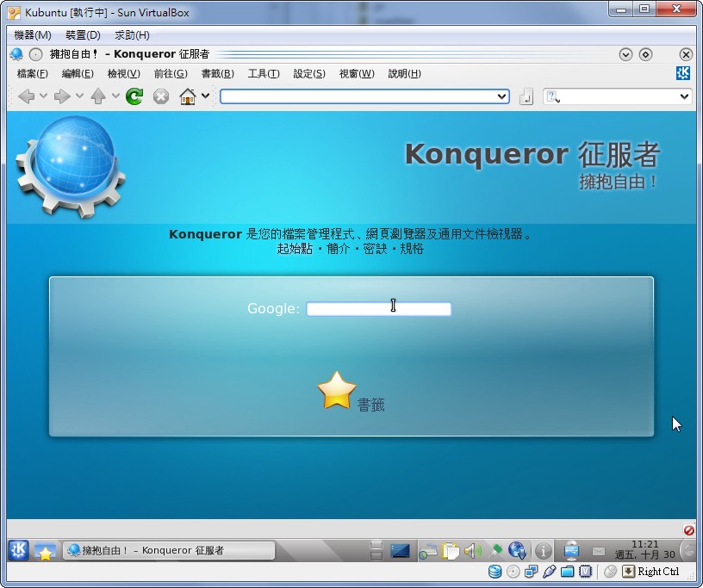Screen dimensions: 703x588
Task: Open the volume mixer in system tray
Action: tap(473, 550)
